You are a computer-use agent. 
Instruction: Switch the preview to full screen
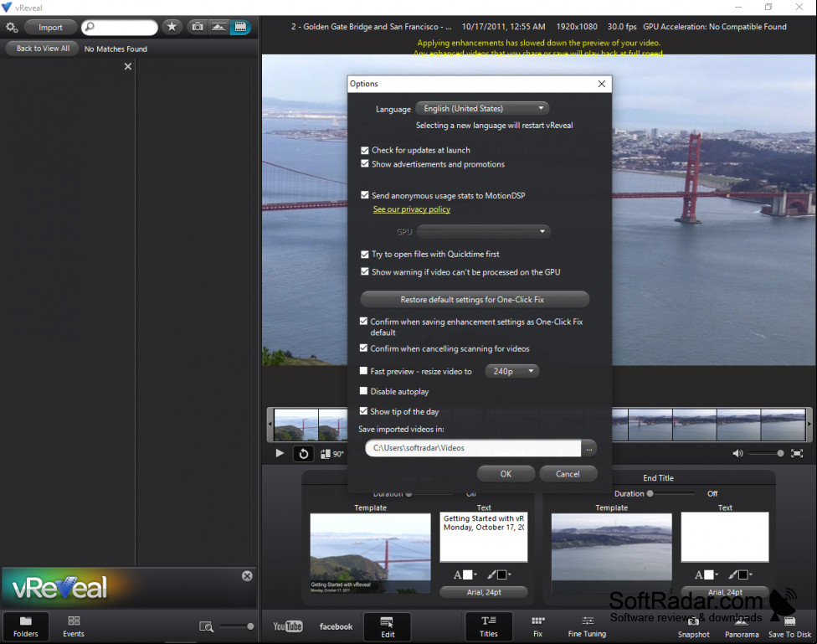click(x=797, y=454)
